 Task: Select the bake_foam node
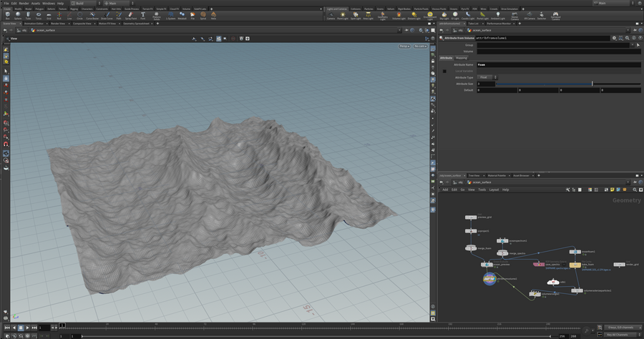(575, 264)
